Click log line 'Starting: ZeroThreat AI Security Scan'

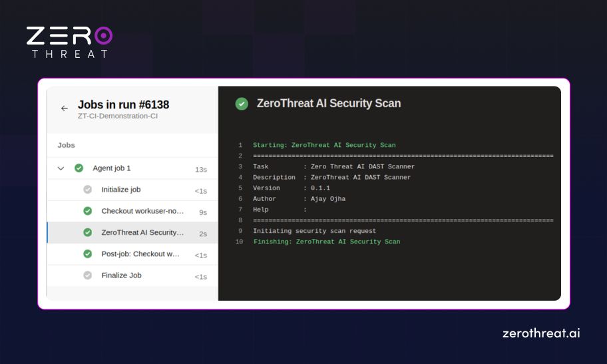point(324,145)
